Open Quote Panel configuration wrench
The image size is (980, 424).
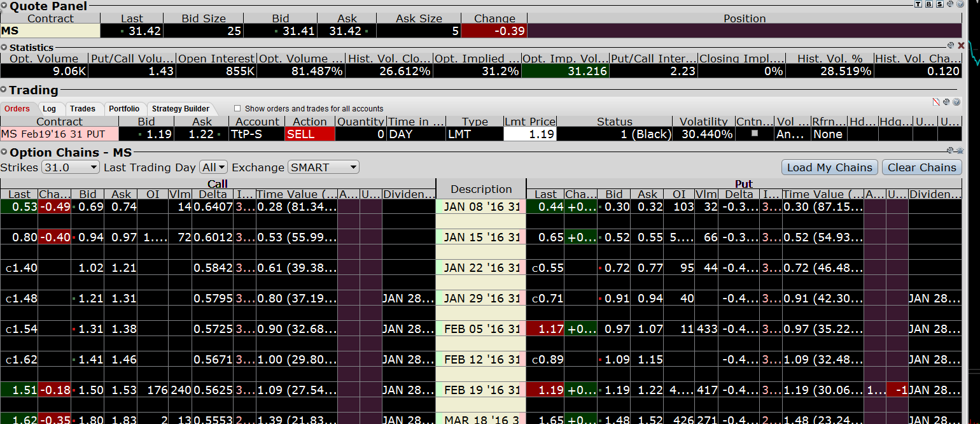point(949,4)
